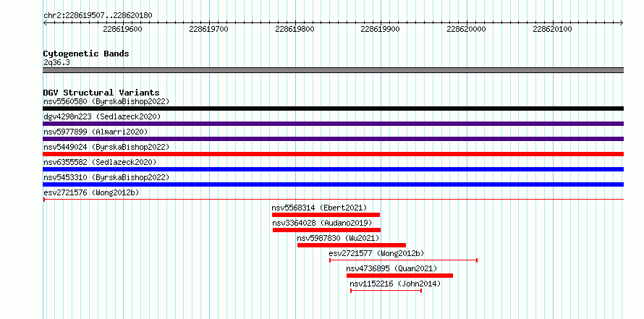Click ruler position 228620100
Viewport: 644px width, 319px height.
pos(552,29)
